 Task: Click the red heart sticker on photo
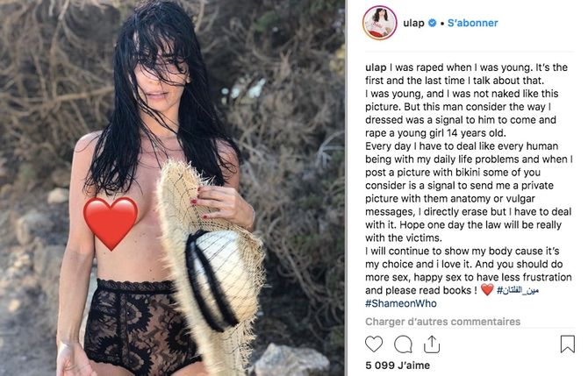pyautogui.click(x=111, y=223)
